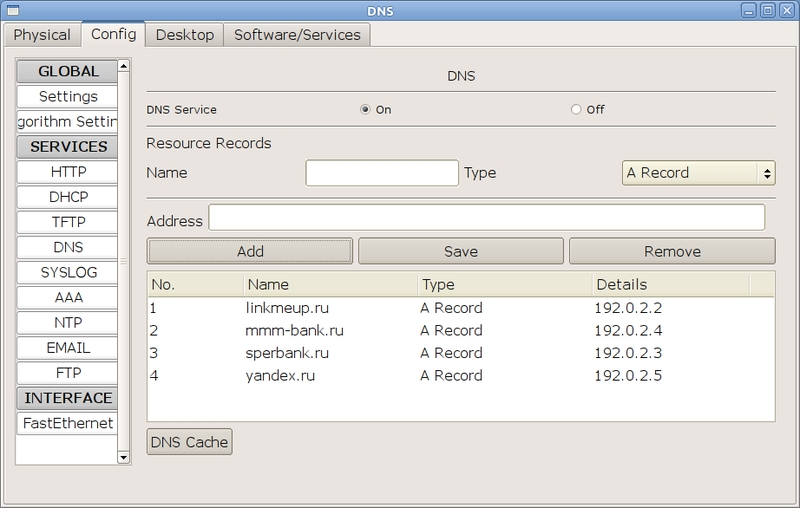Focus the Address text field
The image size is (800, 508).
click(486, 218)
